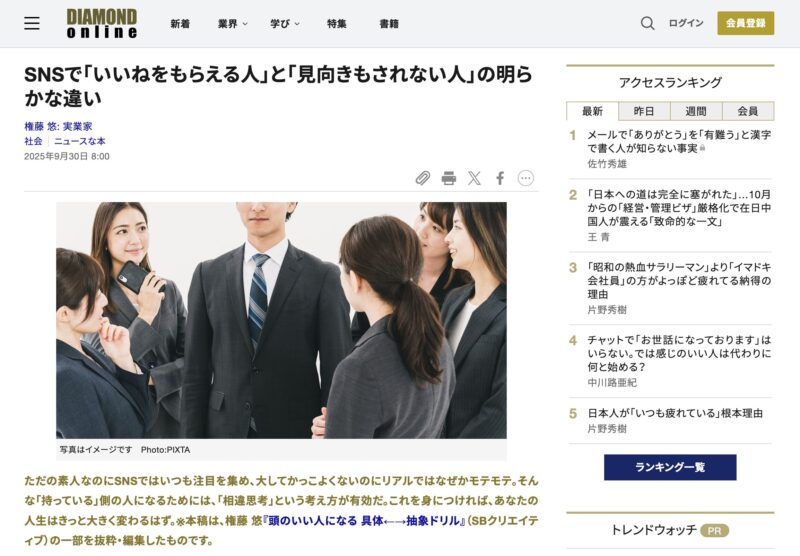800x556 pixels.
Task: Share the article on Facebook
Action: tap(500, 178)
